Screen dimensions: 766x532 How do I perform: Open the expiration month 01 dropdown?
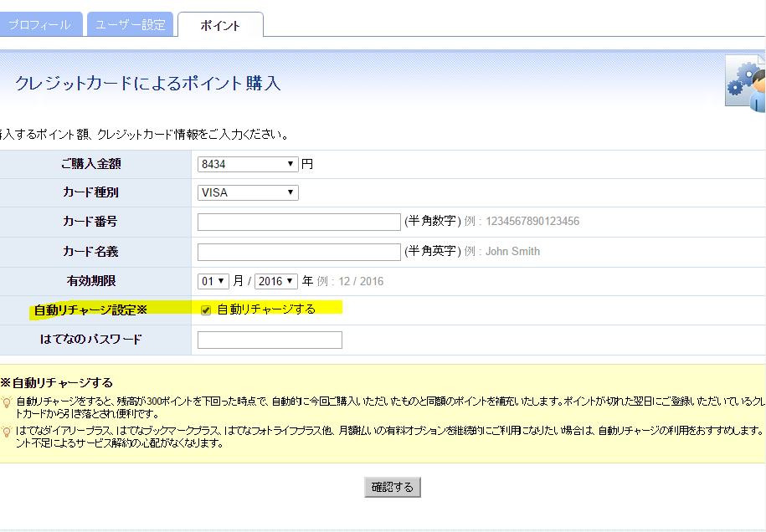click(213, 281)
